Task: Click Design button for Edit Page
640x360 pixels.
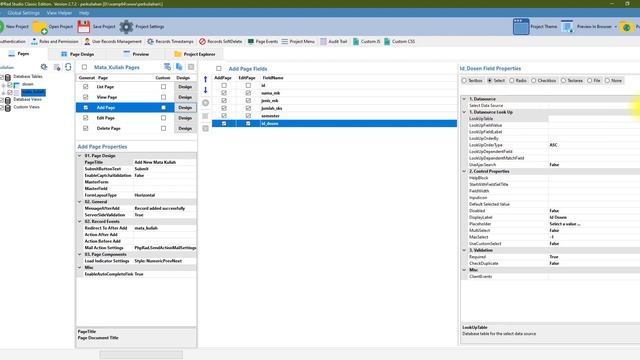Action: 185,118
